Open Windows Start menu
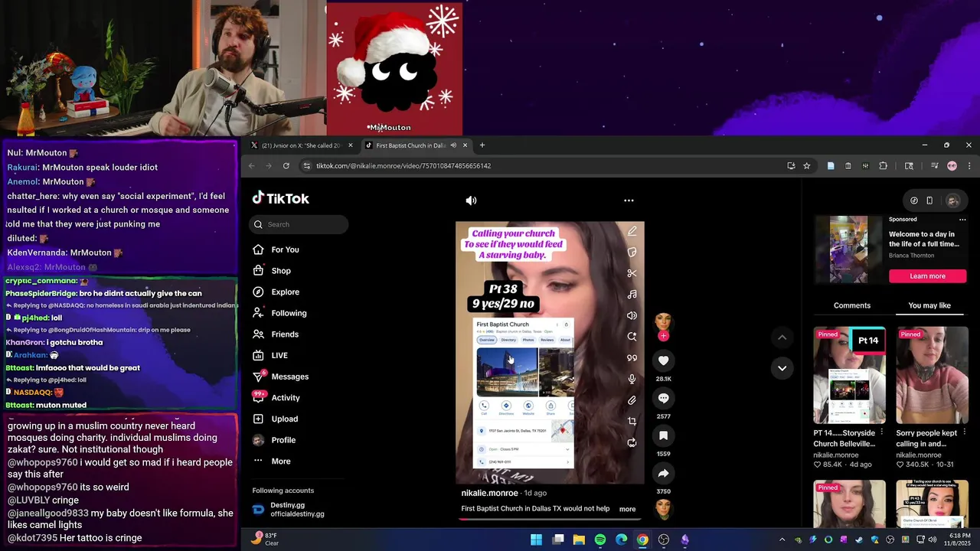Viewport: 980px width, 551px height. tap(537, 540)
